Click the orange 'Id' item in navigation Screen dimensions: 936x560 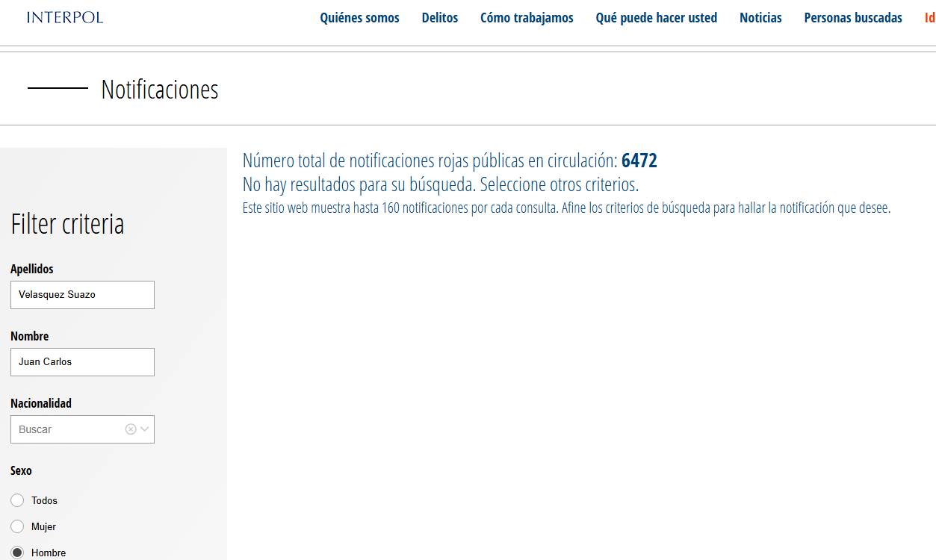929,18
